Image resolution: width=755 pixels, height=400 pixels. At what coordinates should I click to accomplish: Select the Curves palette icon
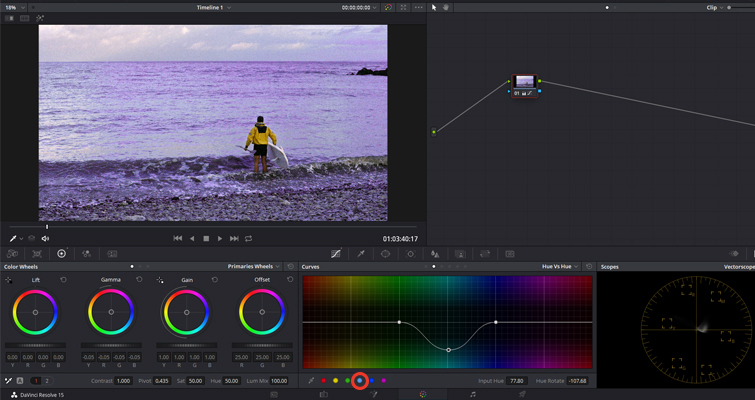(x=336, y=254)
